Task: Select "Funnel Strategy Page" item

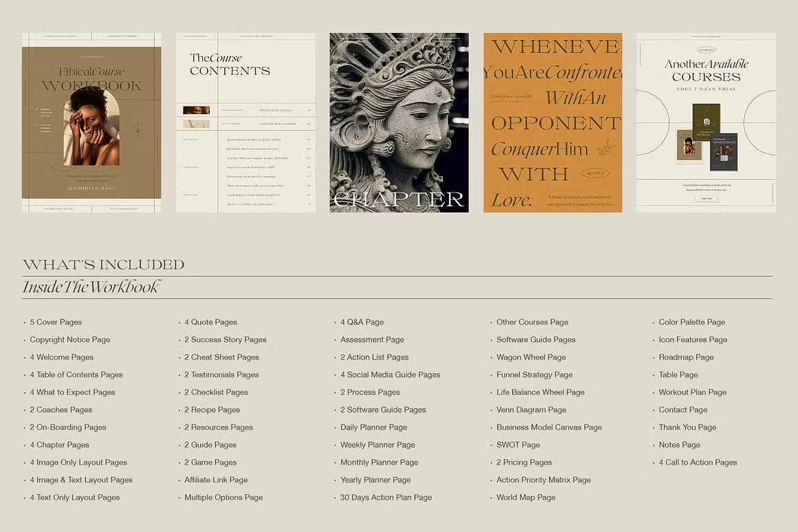Action: [535, 375]
